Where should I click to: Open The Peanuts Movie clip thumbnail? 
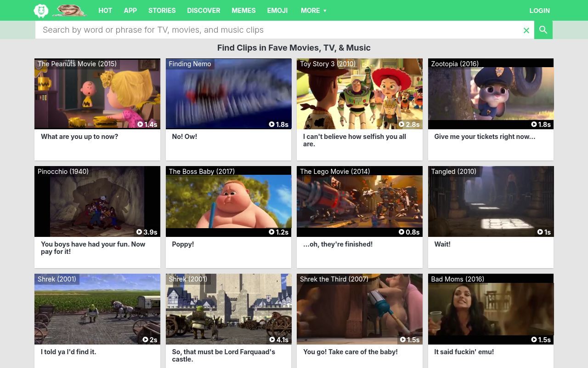click(x=97, y=94)
